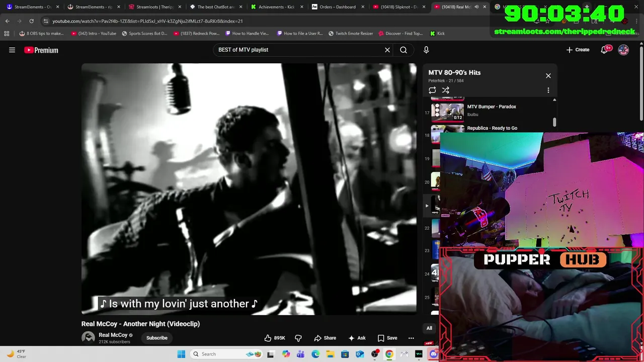
Task: Open playlist panel three-dot options menu
Action: [x=548, y=90]
